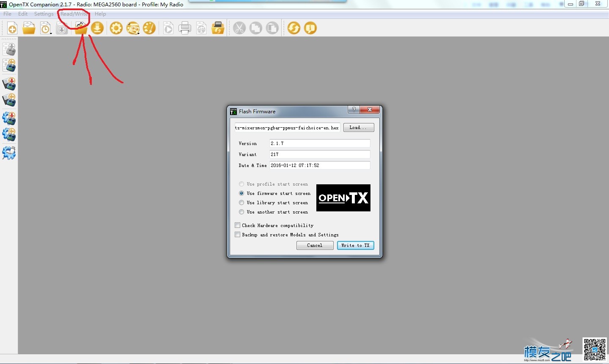Open the File menu

click(8, 14)
